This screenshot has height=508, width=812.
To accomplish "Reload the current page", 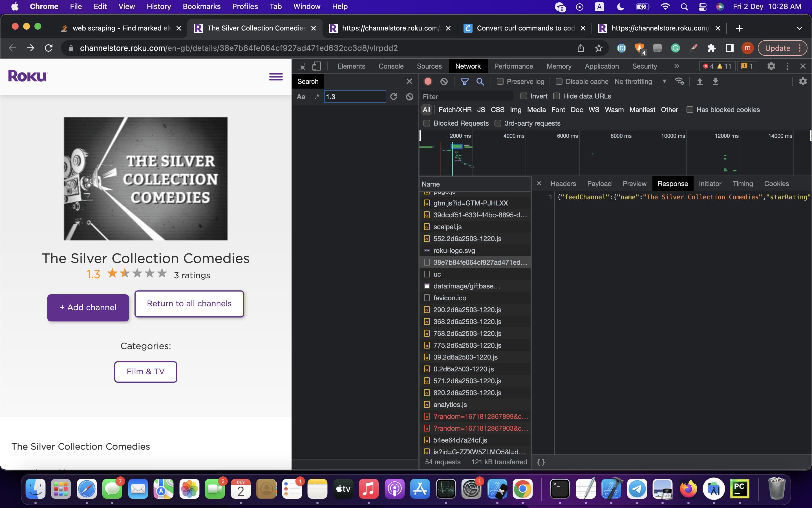I will click(49, 48).
